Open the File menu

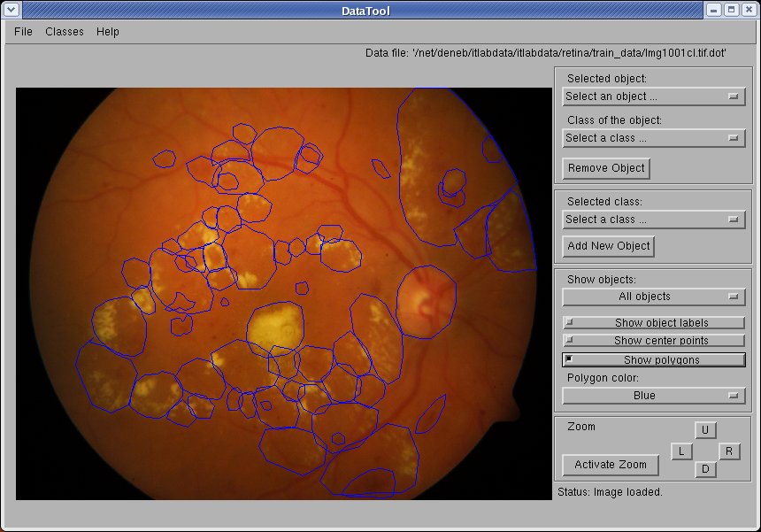(x=23, y=32)
